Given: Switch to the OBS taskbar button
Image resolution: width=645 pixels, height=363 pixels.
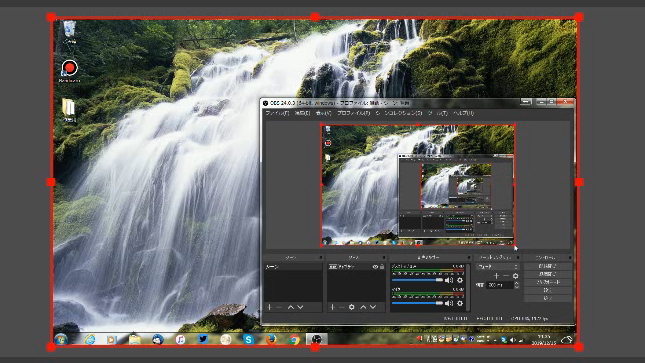Looking at the screenshot, I should pyautogui.click(x=317, y=340).
